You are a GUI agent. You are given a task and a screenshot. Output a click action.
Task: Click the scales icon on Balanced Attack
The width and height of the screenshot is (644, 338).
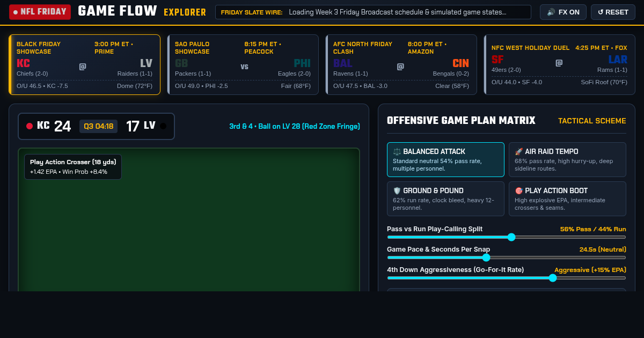pos(397,152)
